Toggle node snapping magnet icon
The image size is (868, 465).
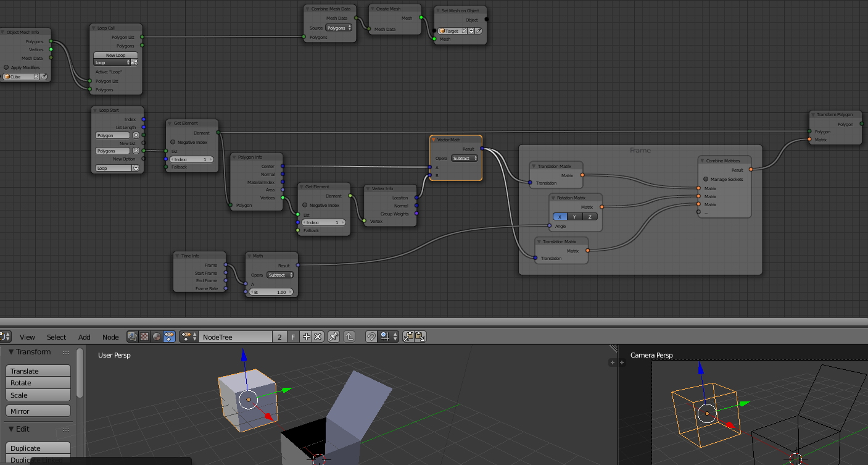[371, 337]
